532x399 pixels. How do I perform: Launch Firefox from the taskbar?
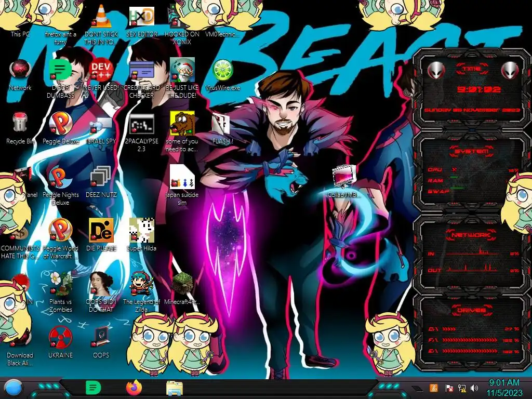134,388
